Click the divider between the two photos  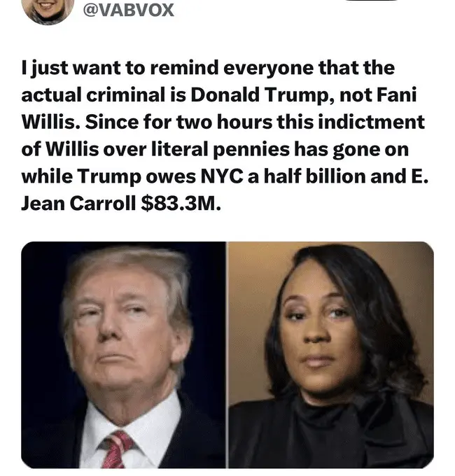(227, 355)
